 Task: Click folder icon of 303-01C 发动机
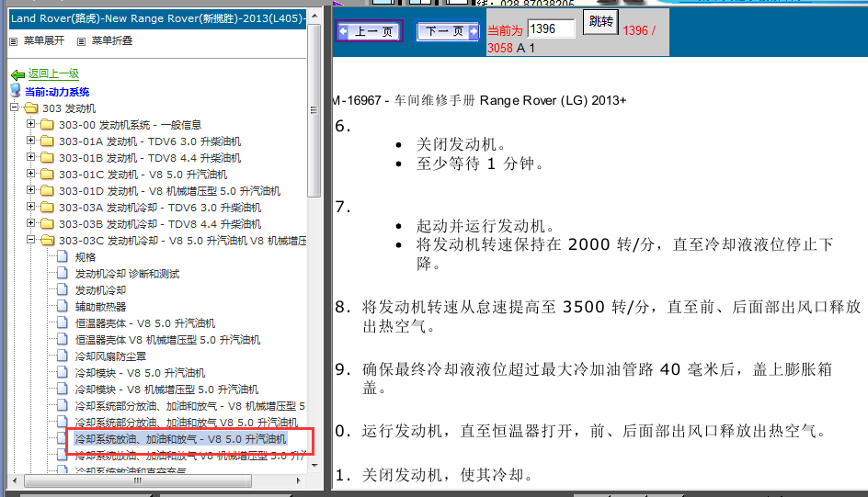tap(47, 175)
